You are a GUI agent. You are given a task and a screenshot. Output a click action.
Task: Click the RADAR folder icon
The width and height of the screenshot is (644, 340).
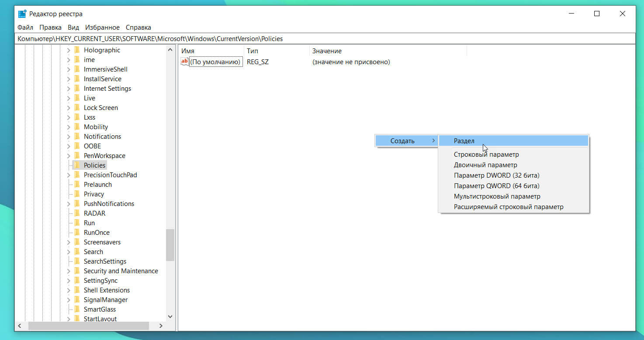77,213
